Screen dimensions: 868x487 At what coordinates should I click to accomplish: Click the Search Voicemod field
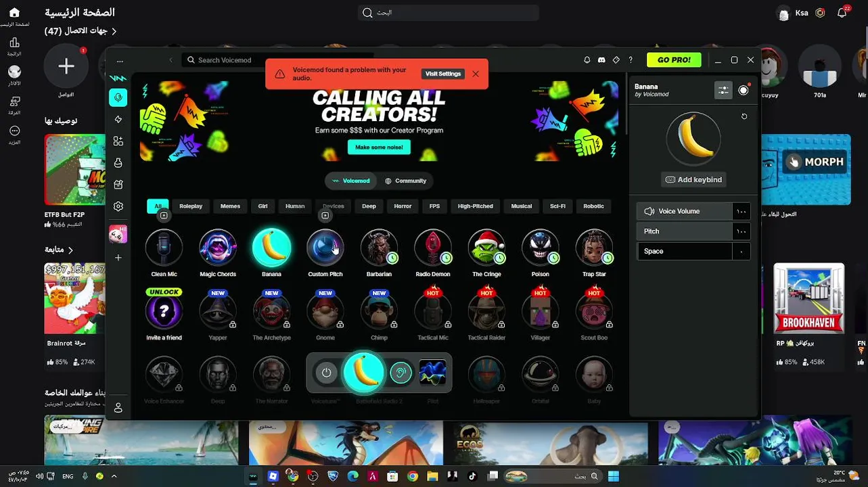coord(277,60)
